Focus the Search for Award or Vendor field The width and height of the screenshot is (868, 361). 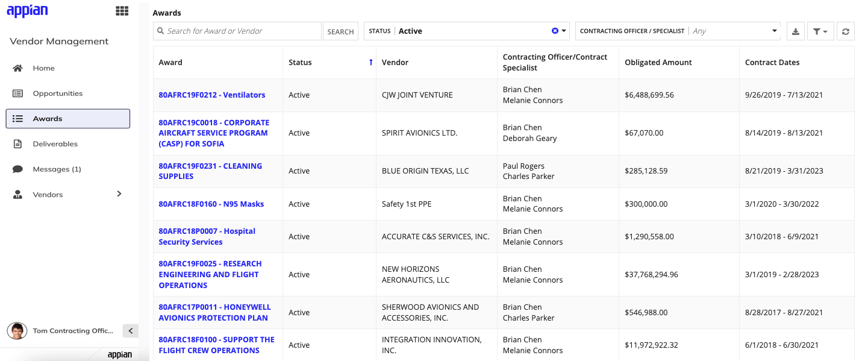pyautogui.click(x=237, y=31)
